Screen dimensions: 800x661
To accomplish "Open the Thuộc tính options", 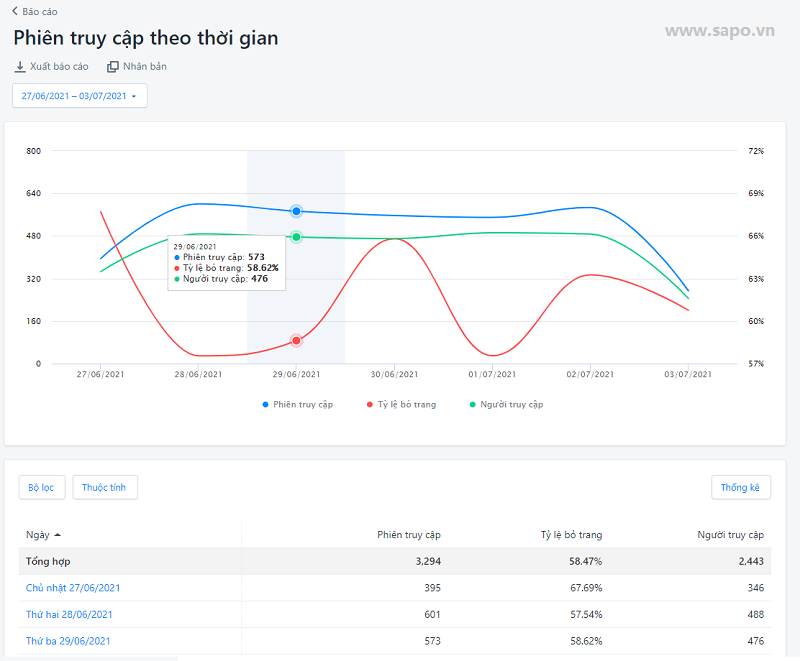I will (104, 487).
